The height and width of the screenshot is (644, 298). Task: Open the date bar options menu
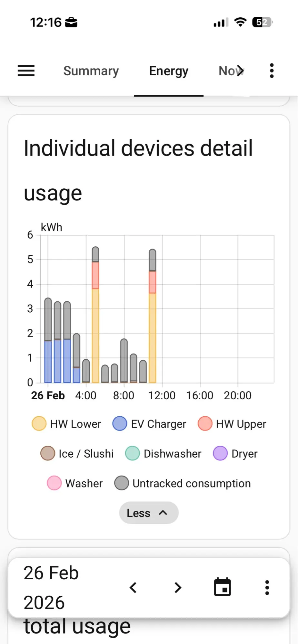coord(267,588)
